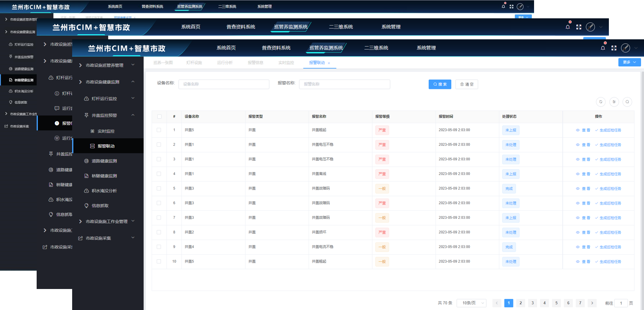
Task: Go to page 3 in the pagination
Action: click(533, 303)
